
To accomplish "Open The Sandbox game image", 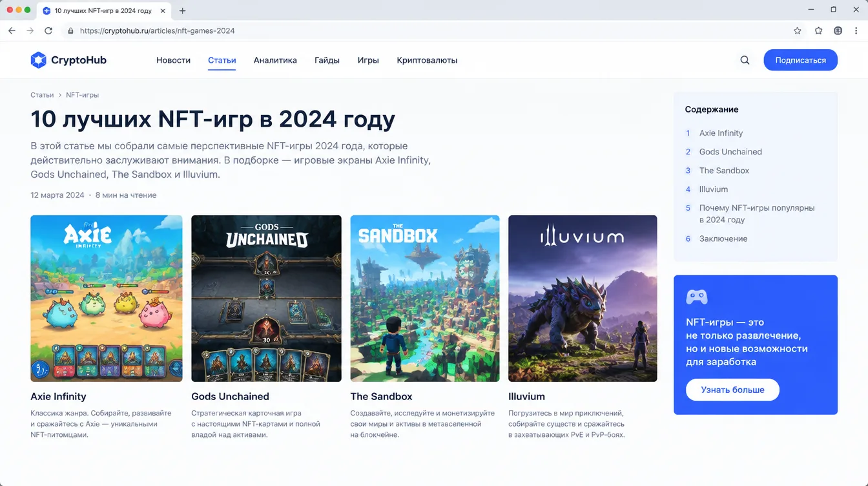I will [425, 299].
